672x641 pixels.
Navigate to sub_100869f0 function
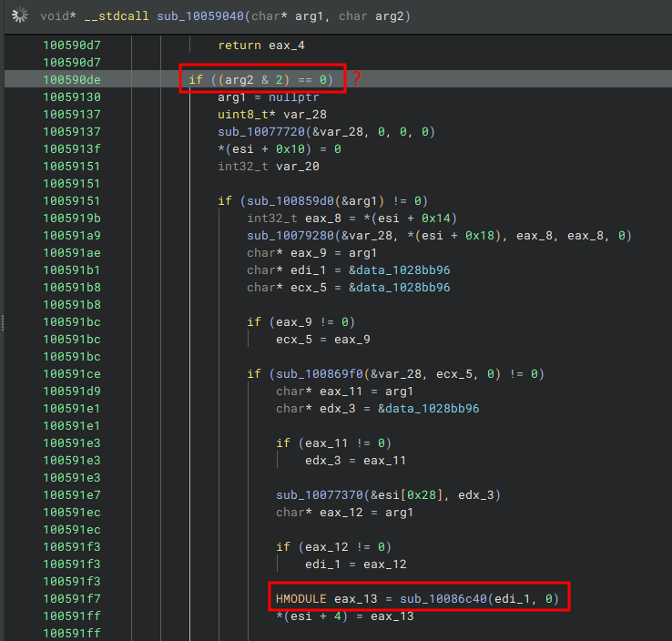(320, 374)
